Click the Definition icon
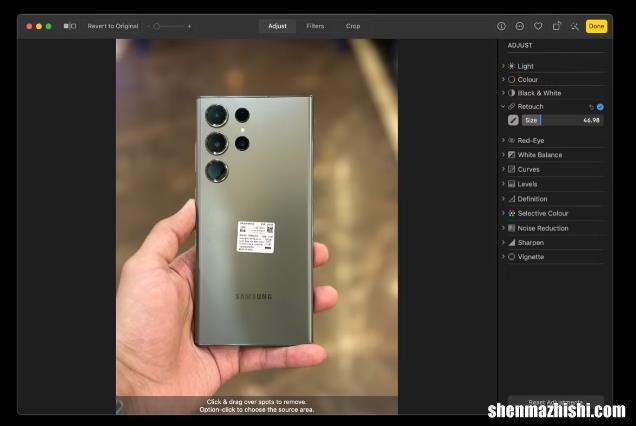Viewport: 636px width, 426px height. [511, 199]
